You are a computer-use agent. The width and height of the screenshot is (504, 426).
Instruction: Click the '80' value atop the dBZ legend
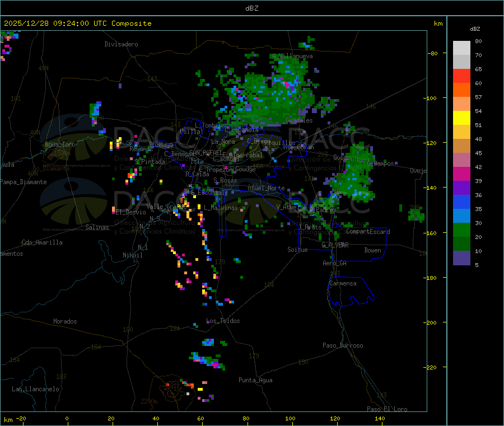click(478, 41)
